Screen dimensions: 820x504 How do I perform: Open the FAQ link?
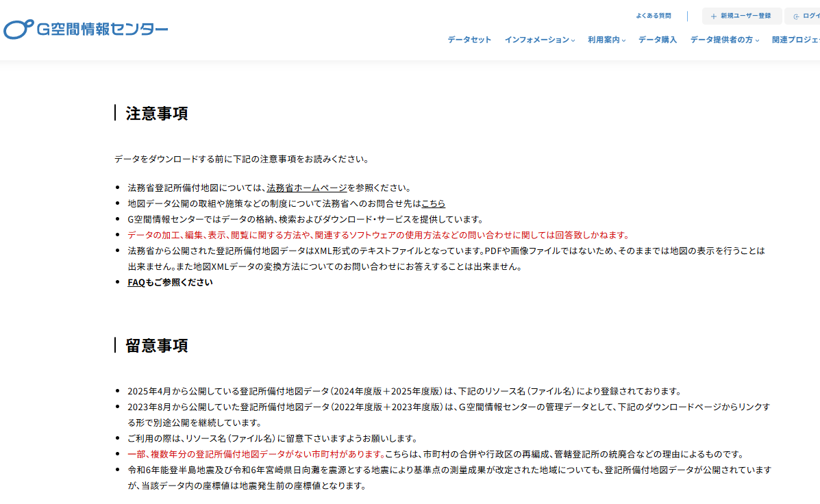(x=136, y=282)
